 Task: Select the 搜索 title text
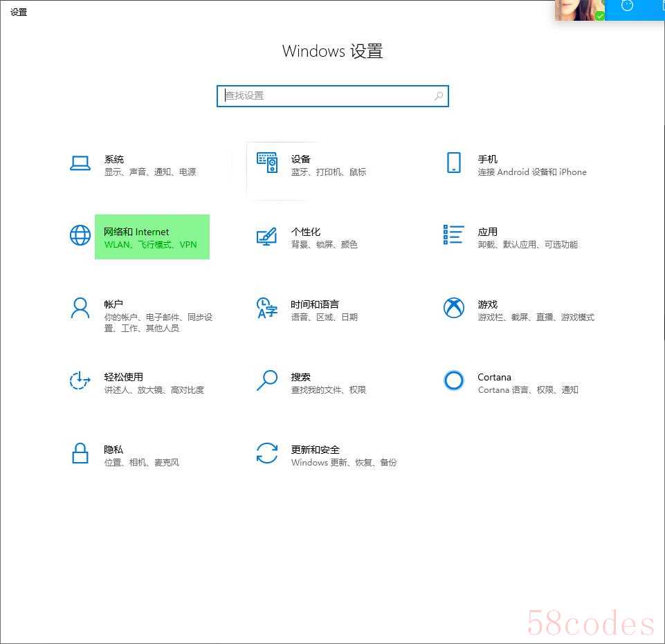coord(301,377)
